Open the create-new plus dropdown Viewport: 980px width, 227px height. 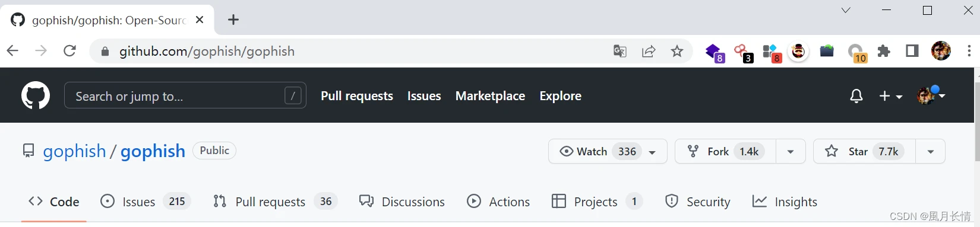(890, 96)
